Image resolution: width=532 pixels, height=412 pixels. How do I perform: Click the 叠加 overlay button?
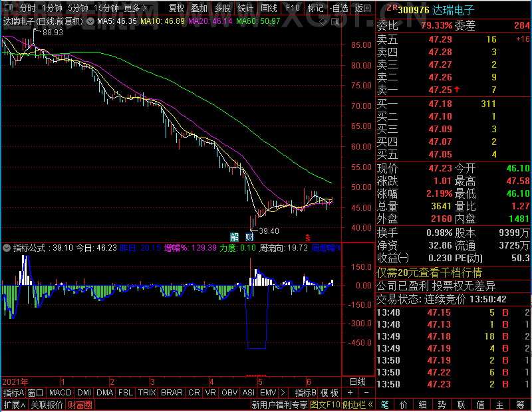199,8
